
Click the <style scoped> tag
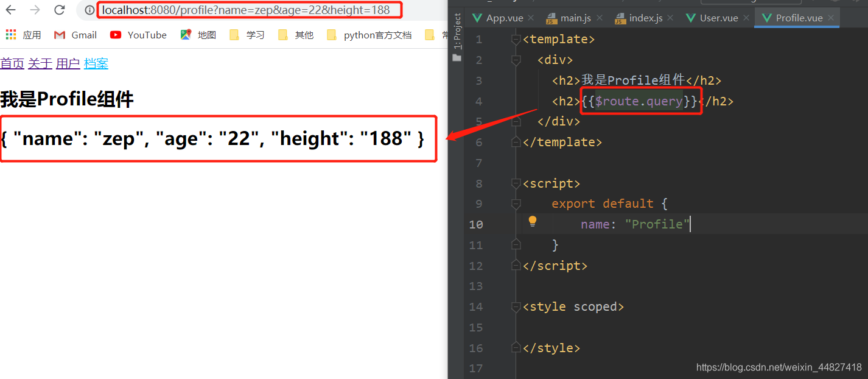coord(573,306)
